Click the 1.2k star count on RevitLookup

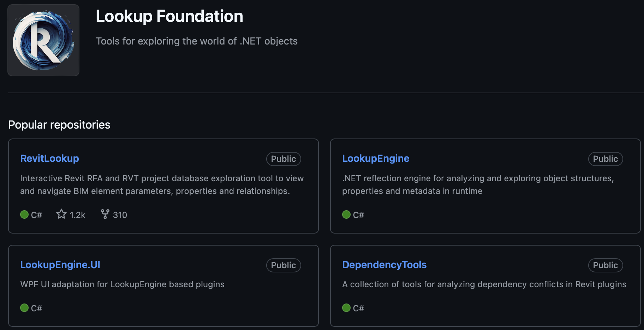coord(77,215)
